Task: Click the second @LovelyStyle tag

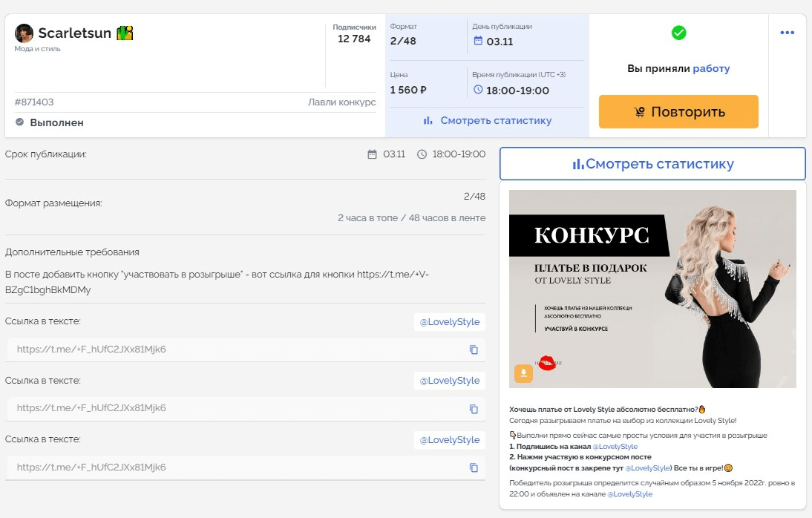Action: (x=450, y=380)
